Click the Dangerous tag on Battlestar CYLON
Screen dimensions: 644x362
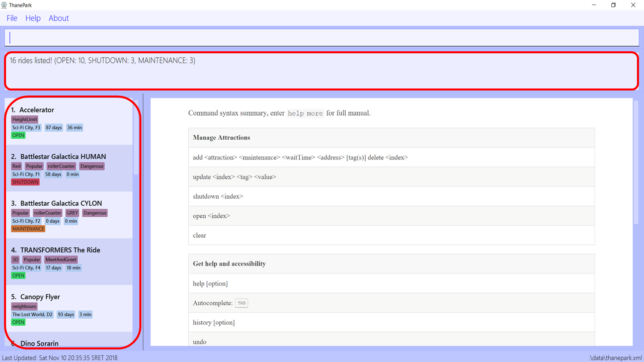[95, 213]
